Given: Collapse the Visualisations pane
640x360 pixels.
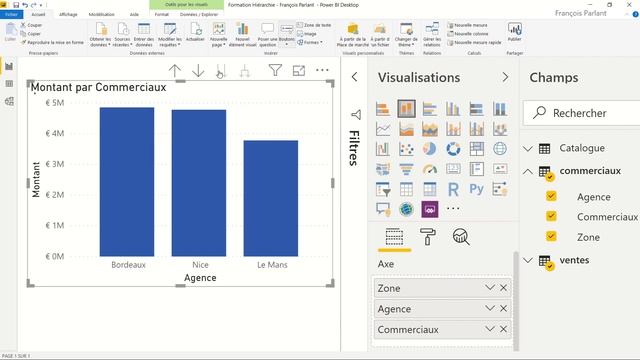Looking at the screenshot, I should [x=505, y=77].
